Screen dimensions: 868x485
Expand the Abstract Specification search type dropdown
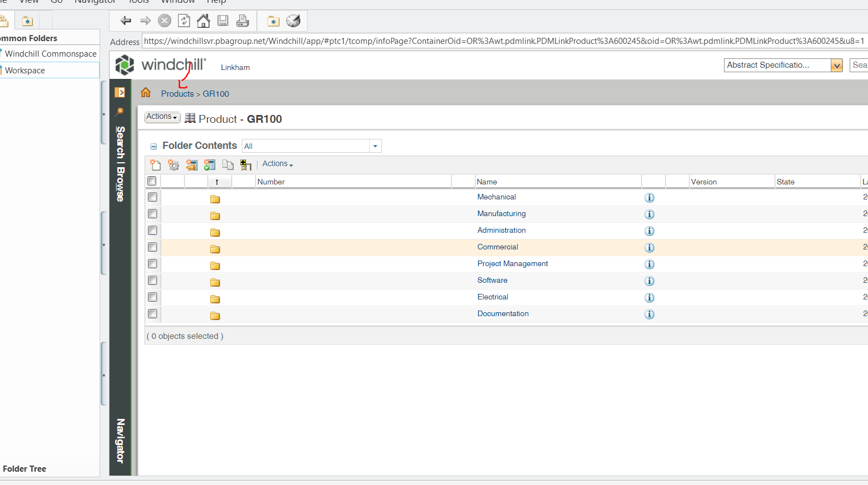[x=836, y=66]
